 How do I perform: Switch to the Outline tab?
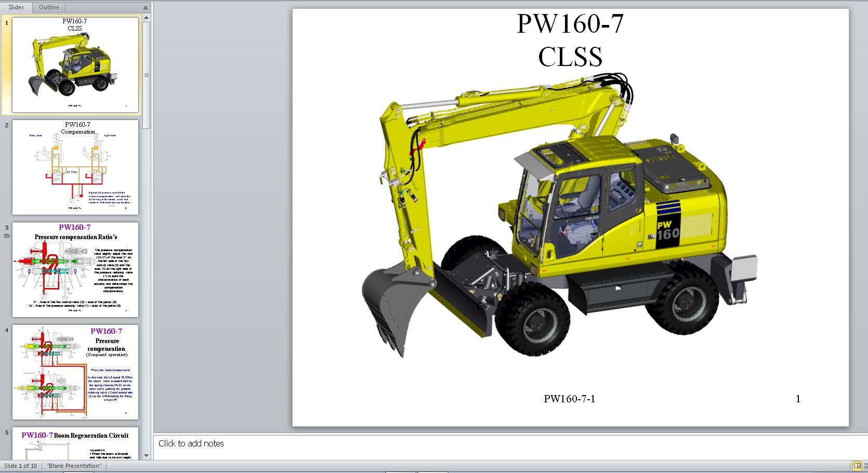click(x=49, y=7)
